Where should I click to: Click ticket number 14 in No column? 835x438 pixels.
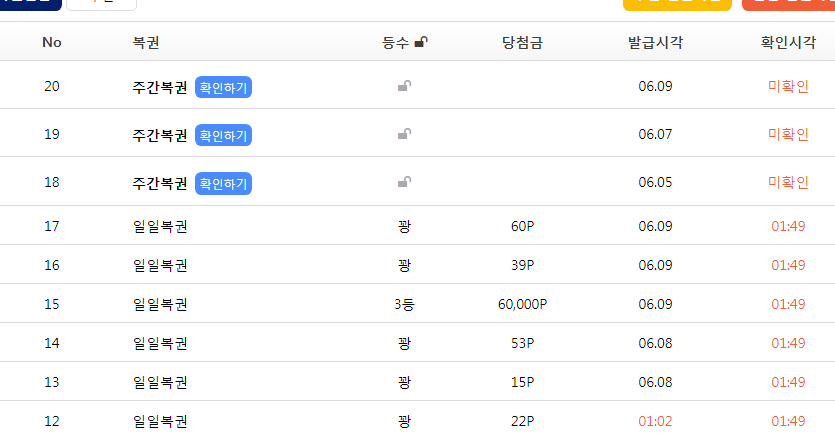[52, 343]
